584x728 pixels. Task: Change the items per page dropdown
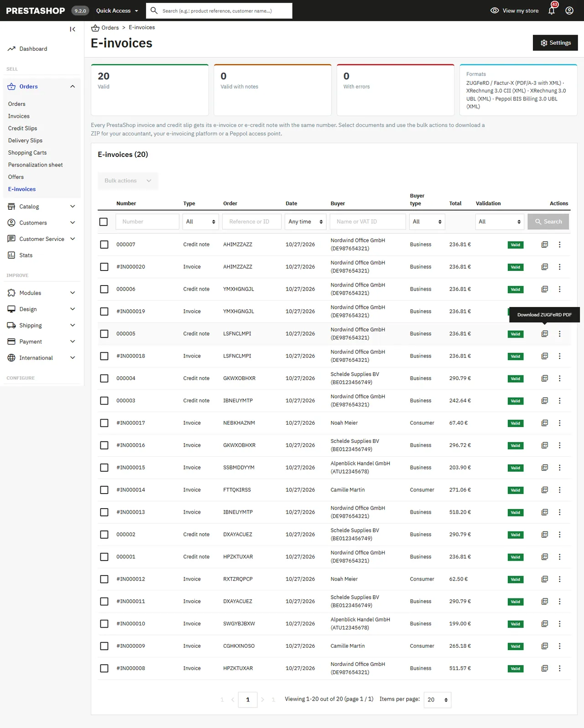point(438,700)
